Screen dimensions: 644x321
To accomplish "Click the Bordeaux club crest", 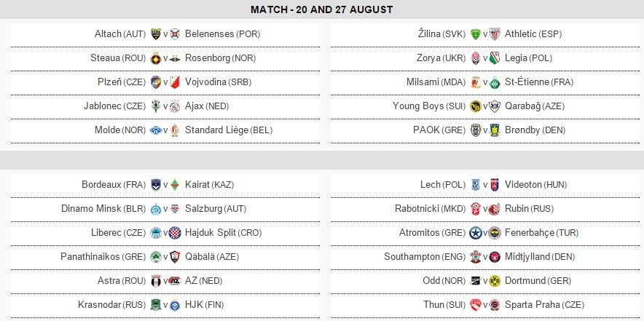I will (x=155, y=185).
